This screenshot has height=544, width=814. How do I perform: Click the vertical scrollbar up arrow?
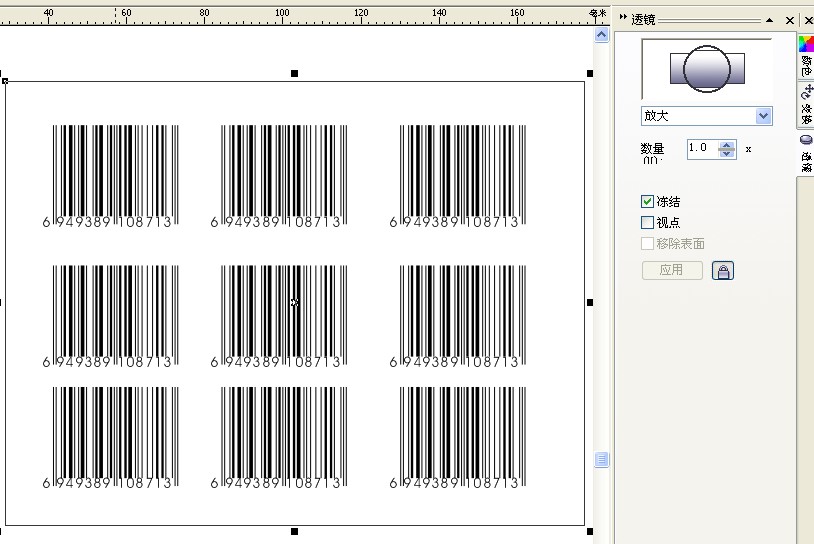coord(602,35)
